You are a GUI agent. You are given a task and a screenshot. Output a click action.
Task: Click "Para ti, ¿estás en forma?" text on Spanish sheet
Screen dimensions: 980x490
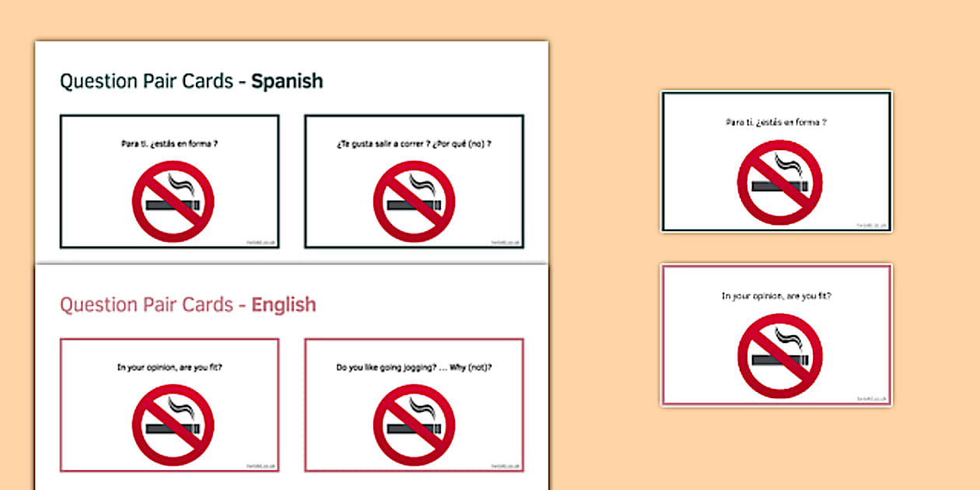pyautogui.click(x=169, y=143)
